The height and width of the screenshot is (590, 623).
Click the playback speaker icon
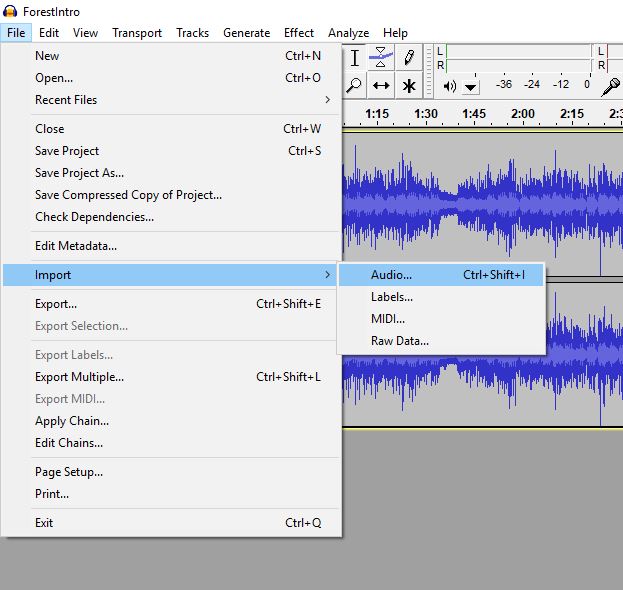pos(447,86)
